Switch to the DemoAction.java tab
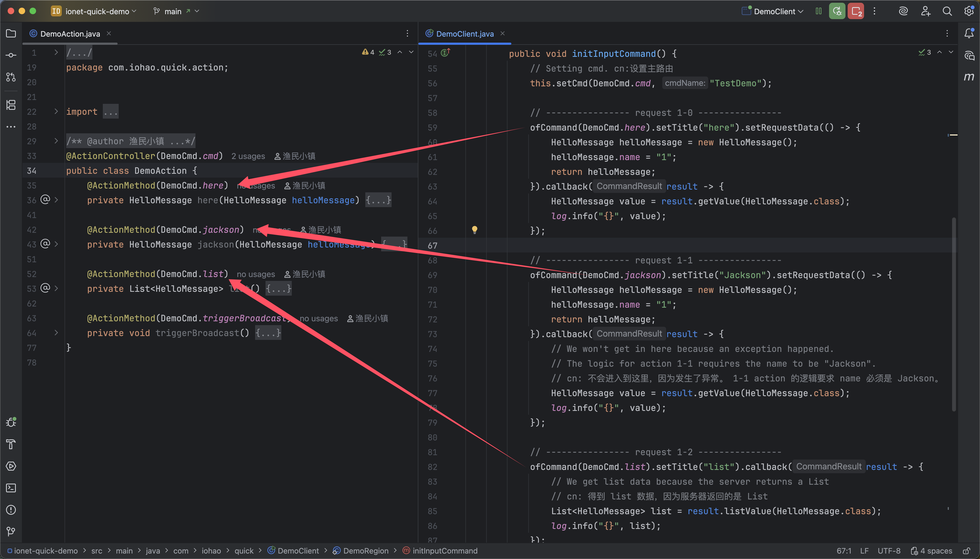This screenshot has height=559, width=980. tap(69, 34)
